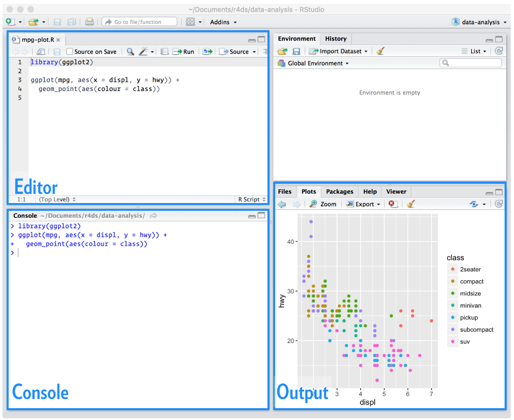Switch to the Packages tab

coord(340,192)
